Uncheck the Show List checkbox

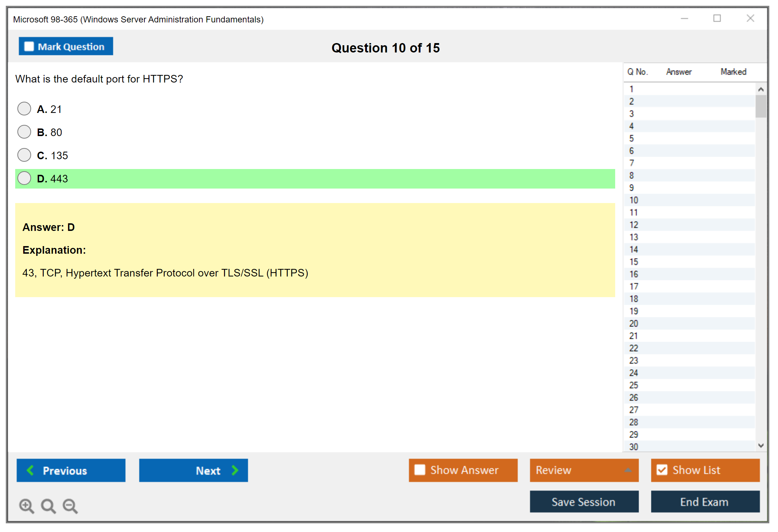pyautogui.click(x=662, y=470)
